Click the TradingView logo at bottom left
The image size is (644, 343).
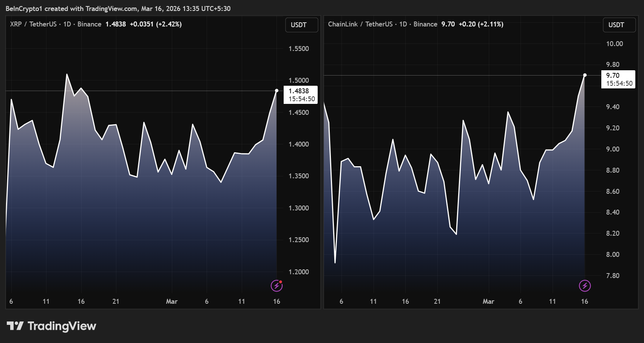pyautogui.click(x=51, y=326)
